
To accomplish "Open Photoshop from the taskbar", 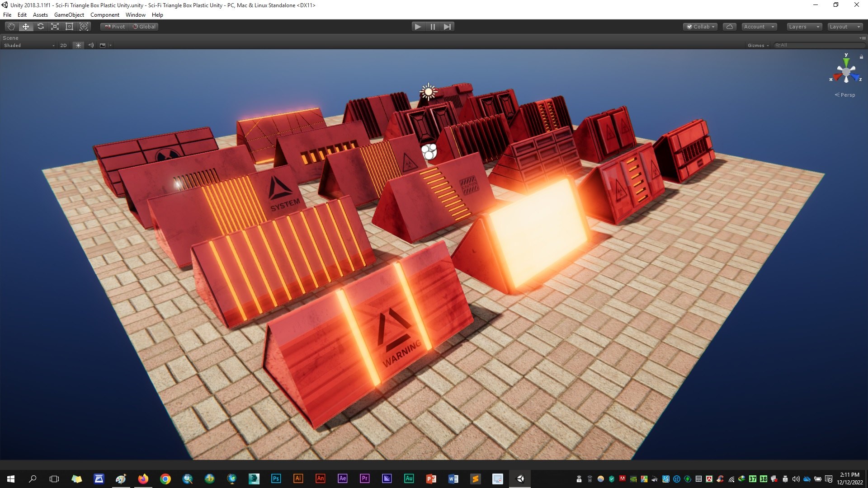I will click(x=276, y=479).
